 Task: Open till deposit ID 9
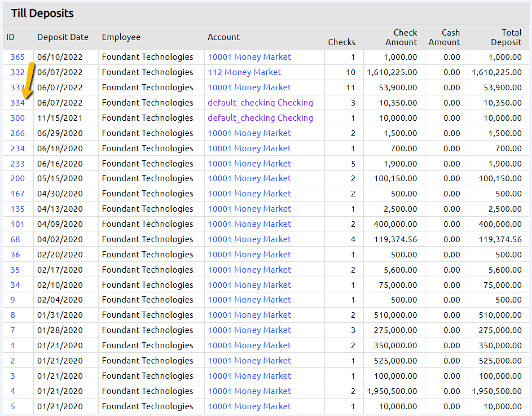[13, 300]
